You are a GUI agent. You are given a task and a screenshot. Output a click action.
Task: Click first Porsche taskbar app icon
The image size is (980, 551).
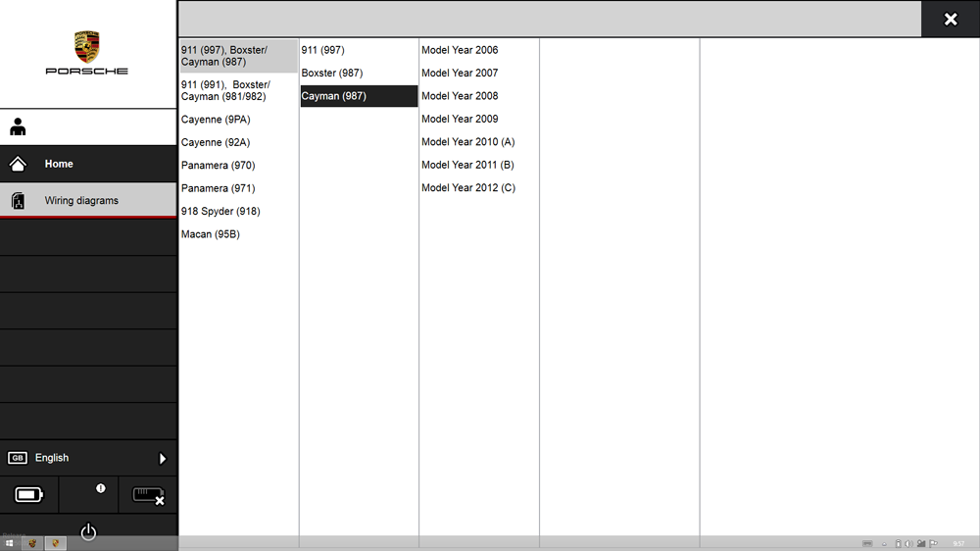(x=32, y=543)
